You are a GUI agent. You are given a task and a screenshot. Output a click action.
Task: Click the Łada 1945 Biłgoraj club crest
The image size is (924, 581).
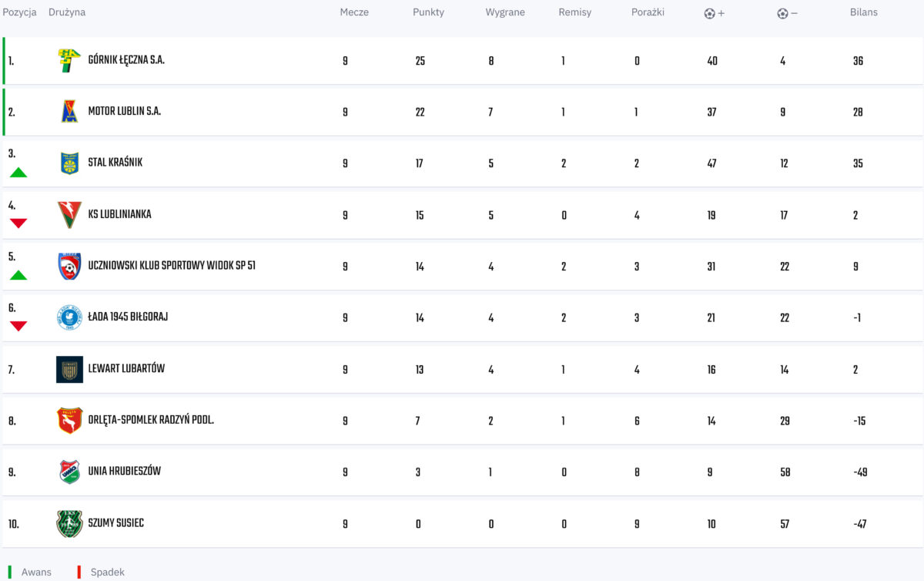point(69,317)
